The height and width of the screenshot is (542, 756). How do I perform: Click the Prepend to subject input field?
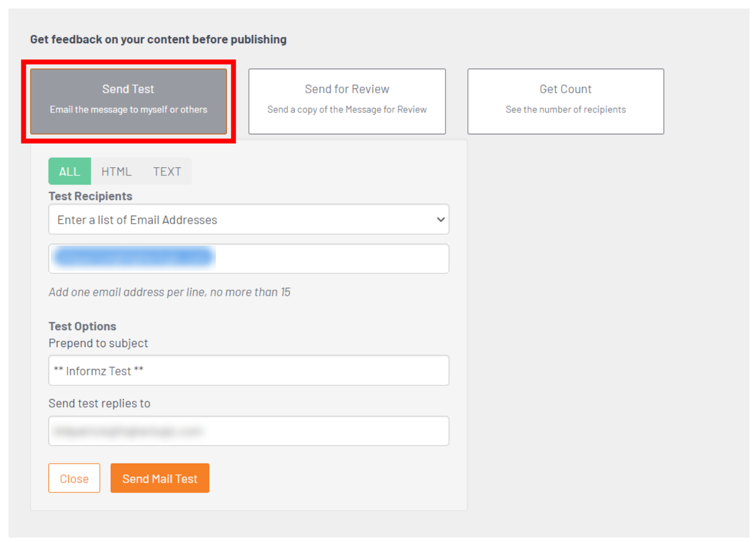[x=248, y=370]
